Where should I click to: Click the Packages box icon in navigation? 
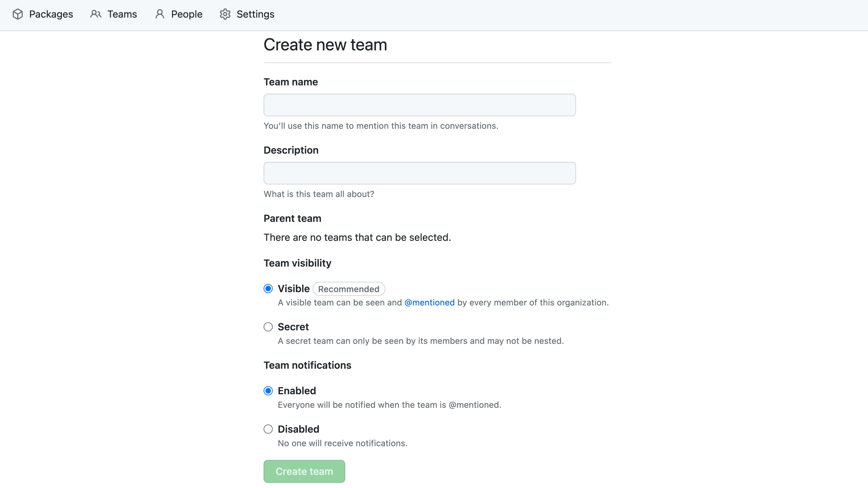point(17,14)
